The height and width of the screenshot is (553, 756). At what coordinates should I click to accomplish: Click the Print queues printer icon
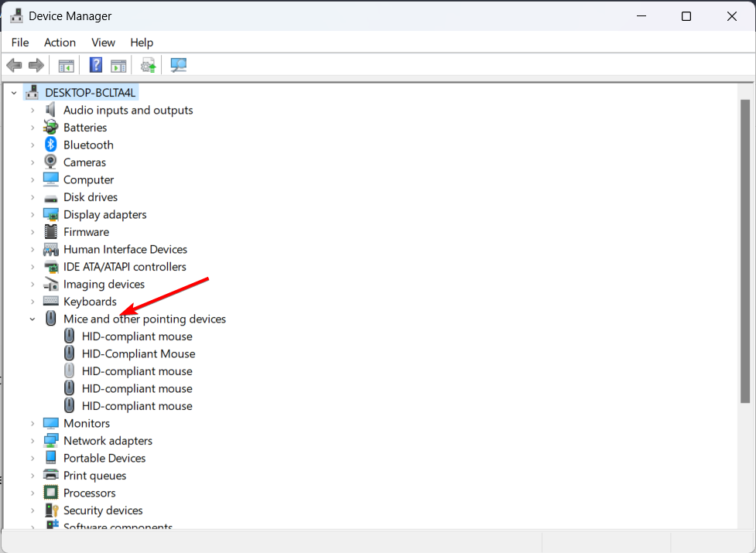[x=50, y=475]
